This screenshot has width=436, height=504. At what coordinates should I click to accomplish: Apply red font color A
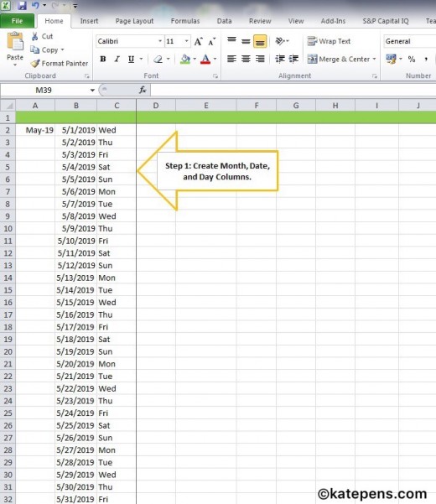(205, 60)
